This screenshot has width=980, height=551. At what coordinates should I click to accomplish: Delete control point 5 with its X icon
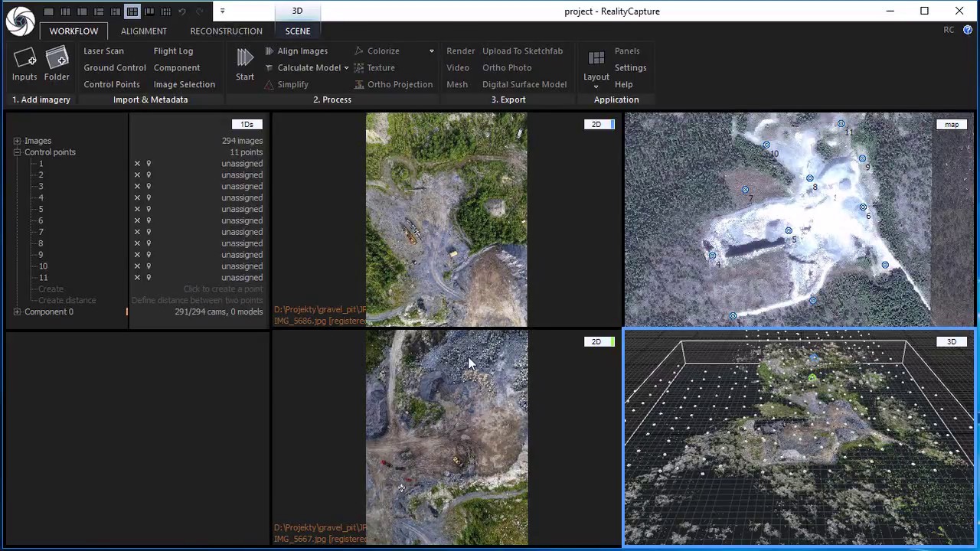[137, 209]
